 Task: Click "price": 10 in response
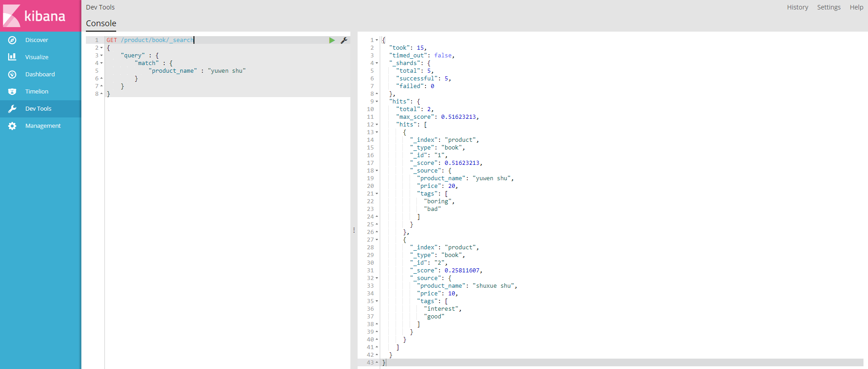[x=437, y=294]
